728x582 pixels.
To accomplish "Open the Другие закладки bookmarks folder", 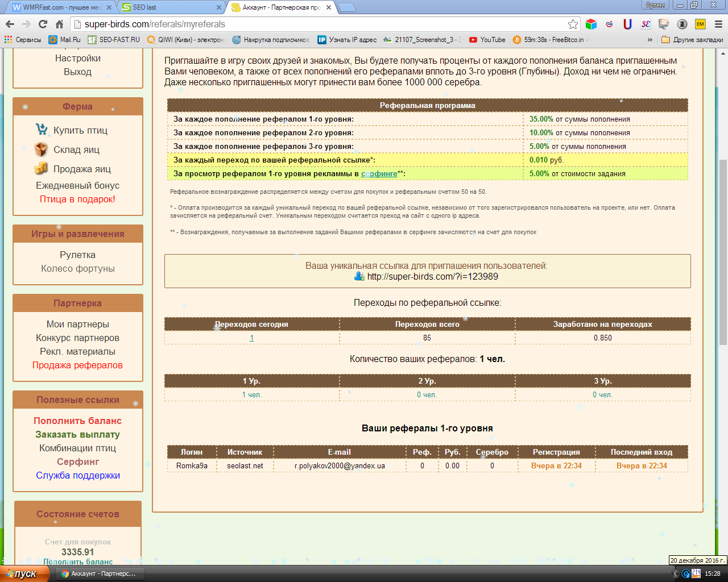I will 692,40.
